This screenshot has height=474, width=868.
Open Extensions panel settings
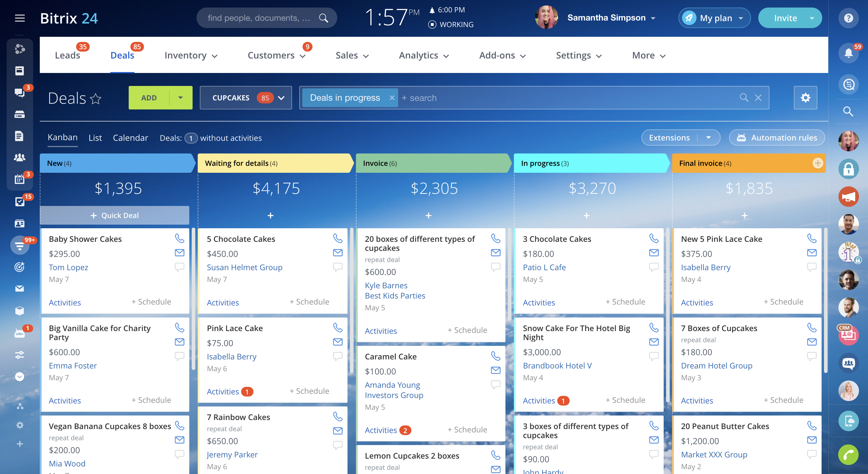click(708, 137)
